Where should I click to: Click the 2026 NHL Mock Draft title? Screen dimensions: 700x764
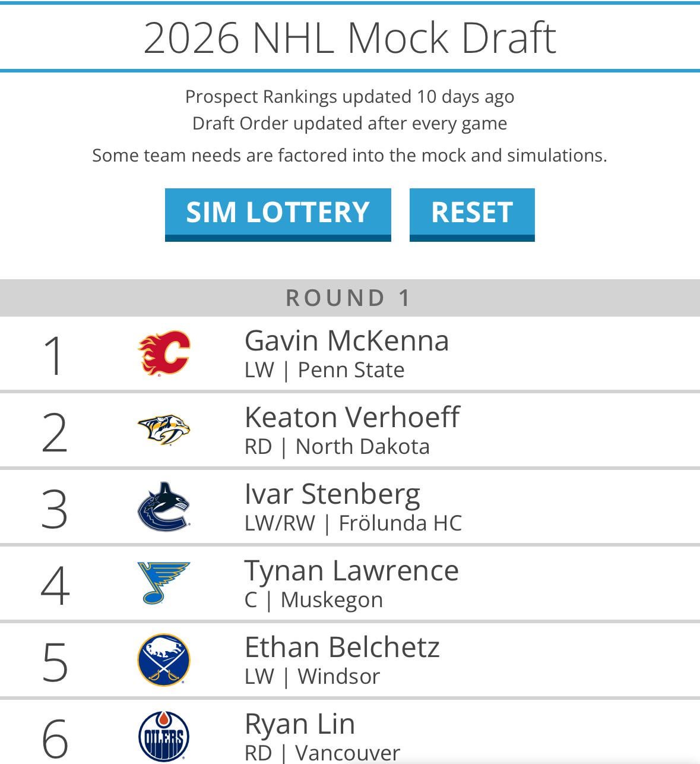click(x=350, y=38)
